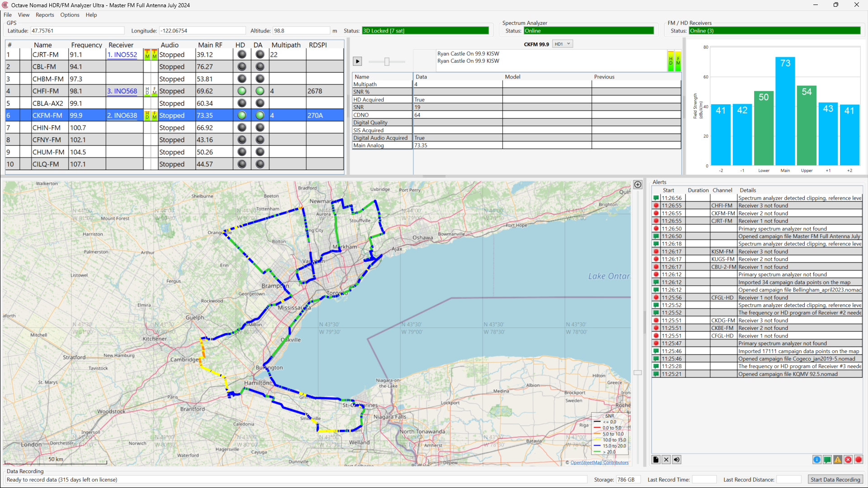Open the new alert log document icon
Image resolution: width=868 pixels, height=488 pixels.
(x=656, y=460)
